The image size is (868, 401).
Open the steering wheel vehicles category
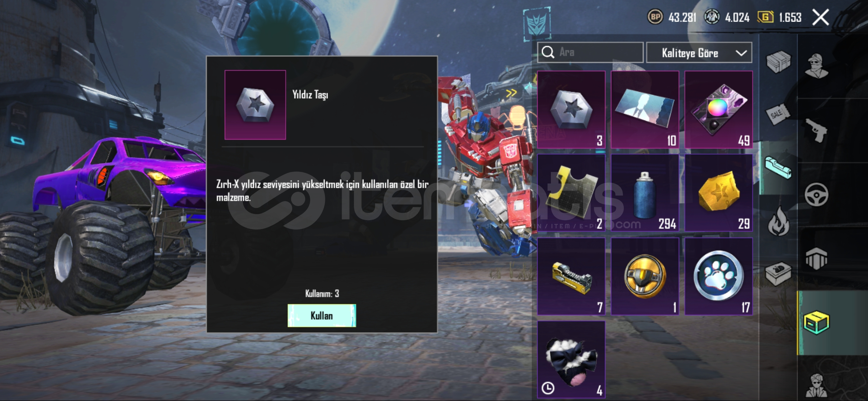pos(816,195)
